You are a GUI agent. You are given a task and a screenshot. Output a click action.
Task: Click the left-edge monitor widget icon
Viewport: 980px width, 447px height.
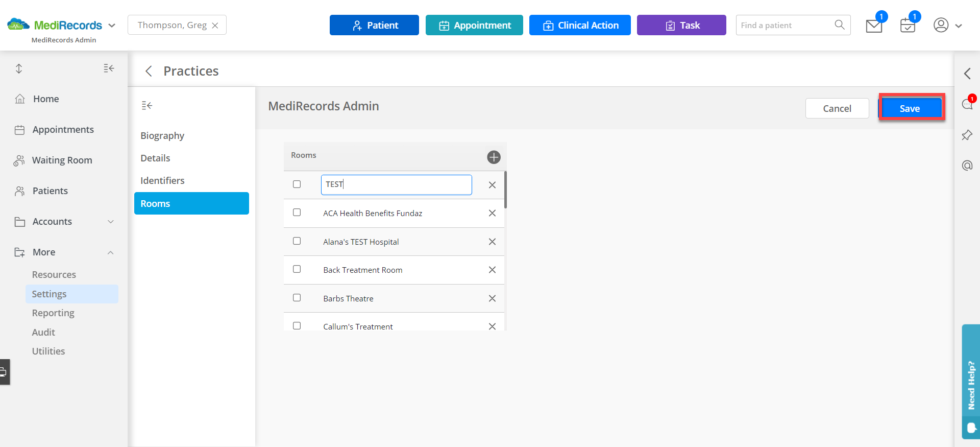(x=4, y=372)
